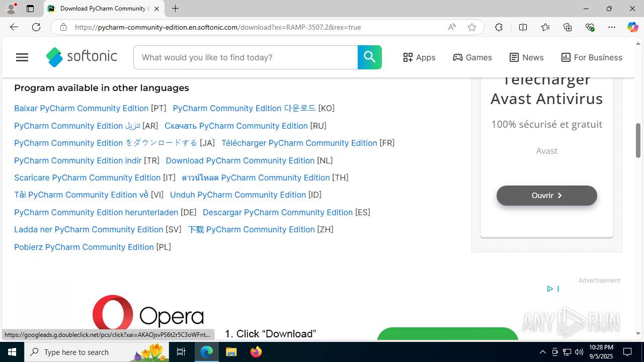Show hidden system tray icons
This screenshot has height=362, width=644.
(542, 352)
